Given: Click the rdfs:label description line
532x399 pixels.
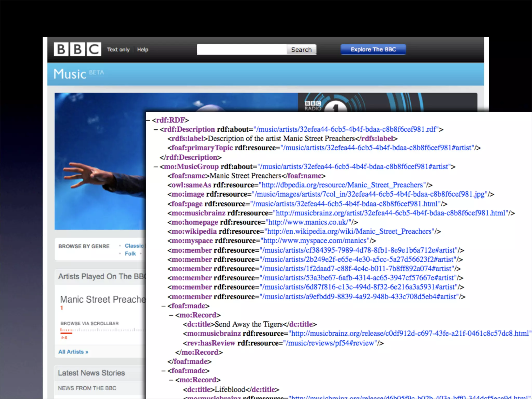Looking at the screenshot, I should click(282, 139).
